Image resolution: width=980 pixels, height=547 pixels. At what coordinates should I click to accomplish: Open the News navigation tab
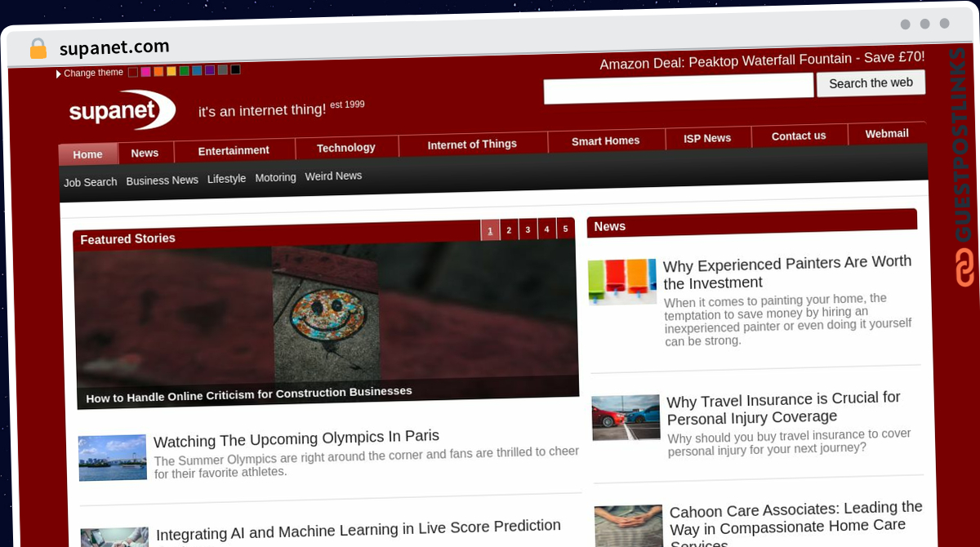coord(145,153)
